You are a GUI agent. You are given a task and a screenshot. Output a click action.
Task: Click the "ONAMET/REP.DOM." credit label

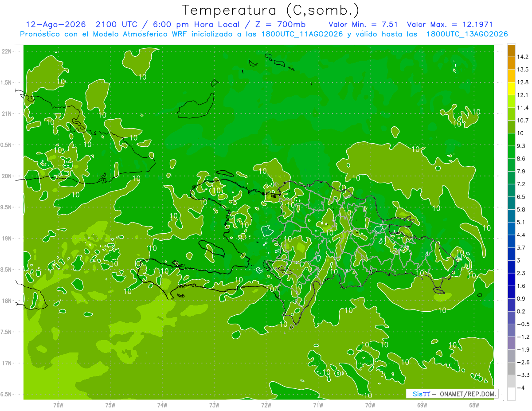tap(468, 394)
